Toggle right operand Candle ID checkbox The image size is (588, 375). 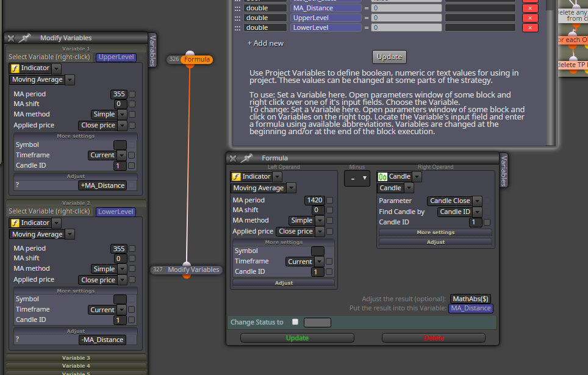coord(487,222)
